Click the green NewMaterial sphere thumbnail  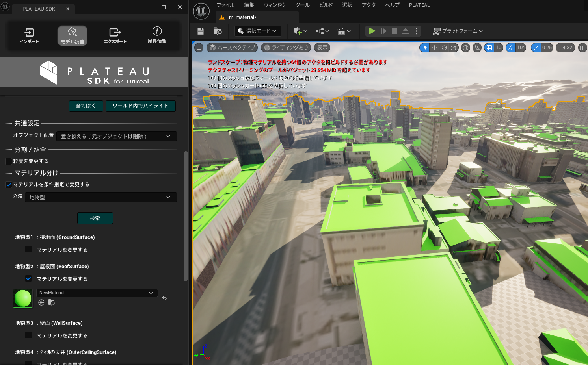click(22, 298)
